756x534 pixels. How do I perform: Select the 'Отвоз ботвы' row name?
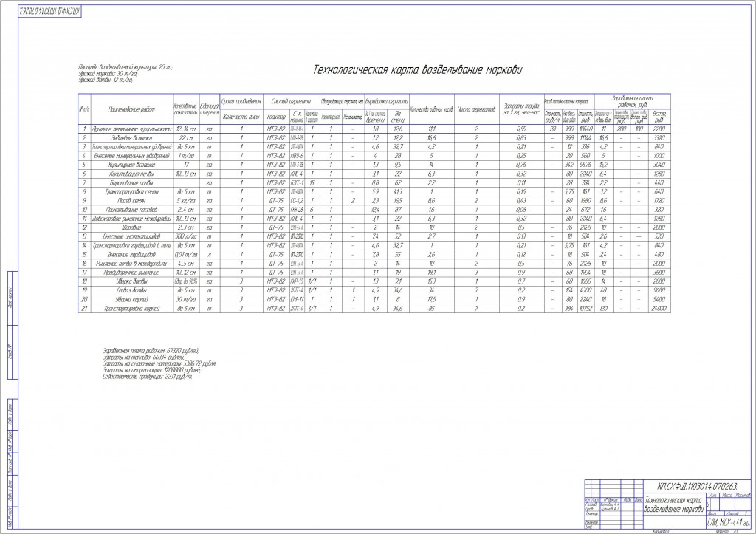point(131,290)
